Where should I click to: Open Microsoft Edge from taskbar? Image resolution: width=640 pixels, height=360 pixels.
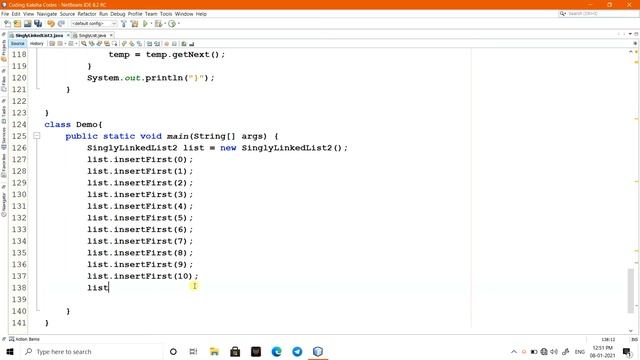[x=276, y=351]
